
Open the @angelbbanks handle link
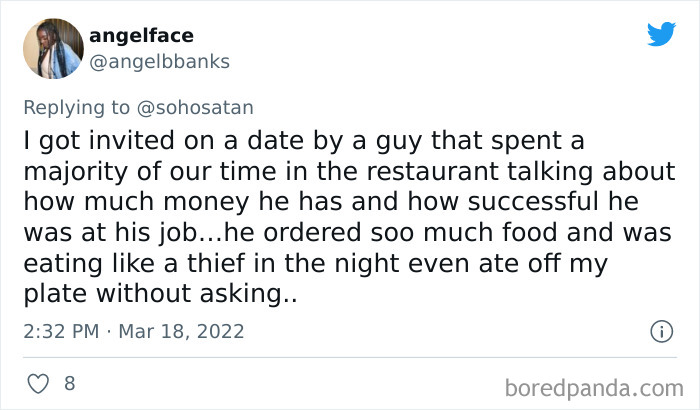(x=159, y=61)
